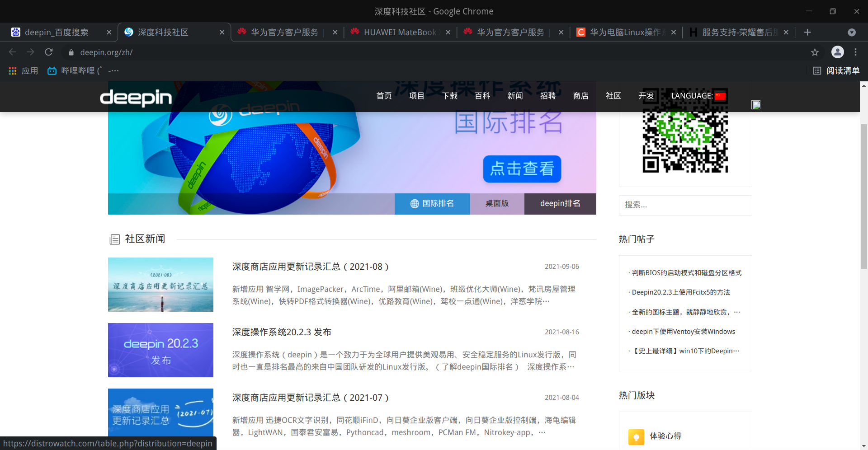Image resolution: width=868 pixels, height=450 pixels.
Task: Open hot post 【史上最详细】win10下的Deepin
Action: click(x=686, y=351)
